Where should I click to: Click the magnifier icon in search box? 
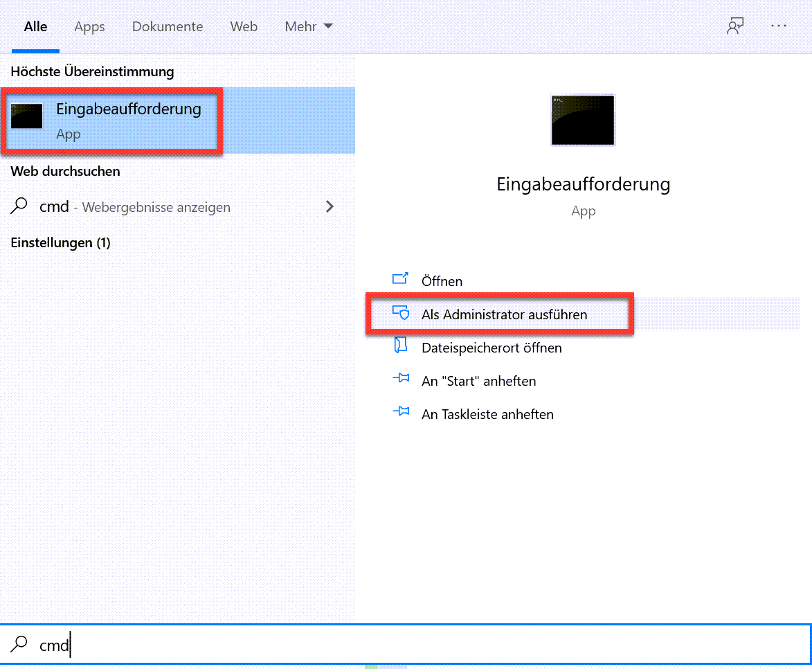(19, 643)
